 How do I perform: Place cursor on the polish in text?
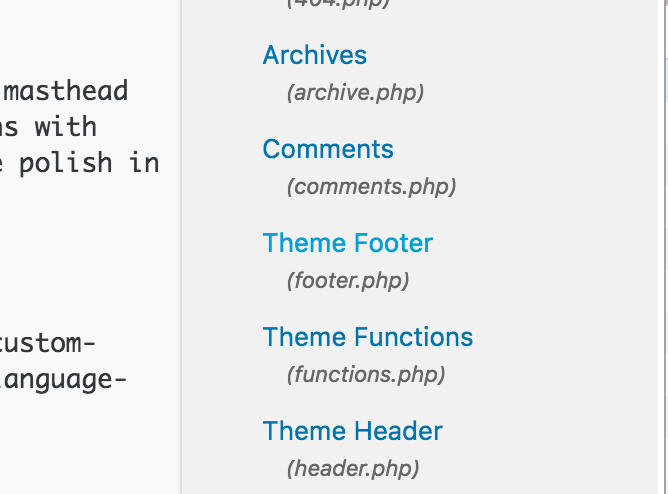pos(89,163)
